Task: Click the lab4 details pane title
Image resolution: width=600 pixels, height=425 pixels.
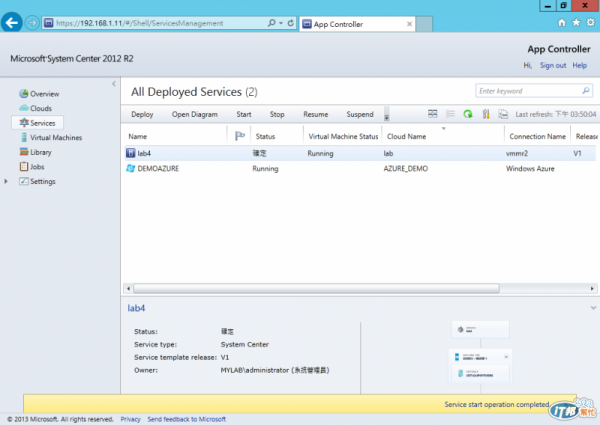Action: coord(136,308)
